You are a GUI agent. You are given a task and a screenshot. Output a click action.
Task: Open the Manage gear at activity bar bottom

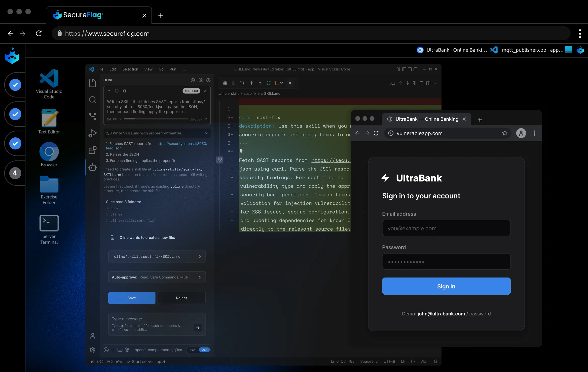pos(93,350)
